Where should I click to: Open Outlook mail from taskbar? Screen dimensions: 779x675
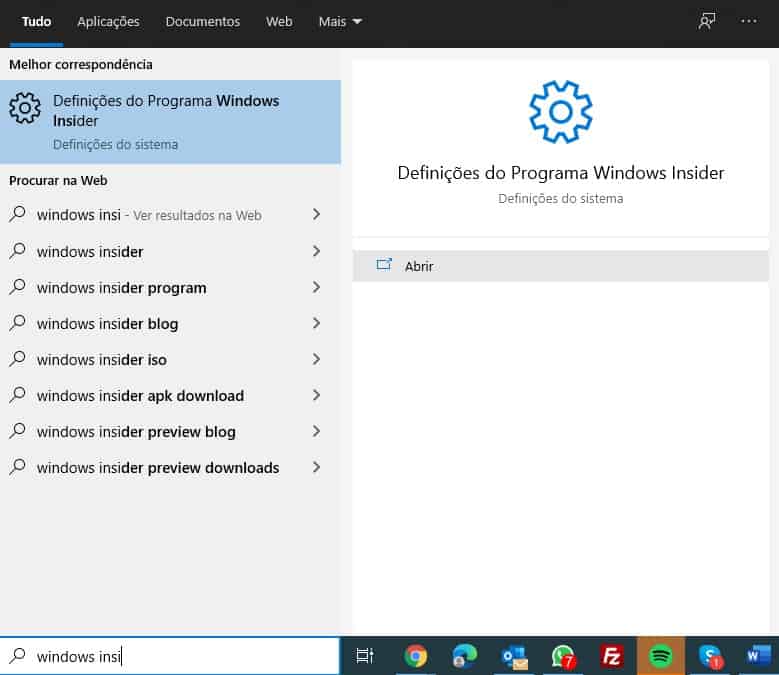coord(514,657)
